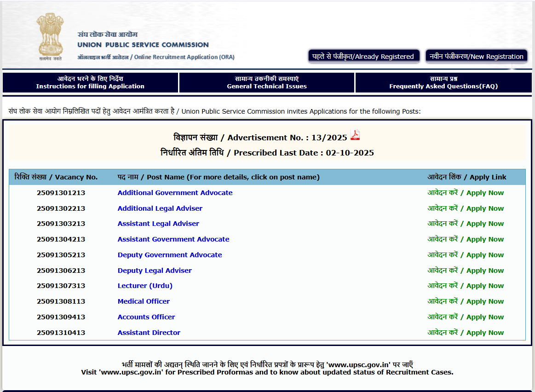535x392 pixels.
Task: Click Already Registered button
Action: 363,56
